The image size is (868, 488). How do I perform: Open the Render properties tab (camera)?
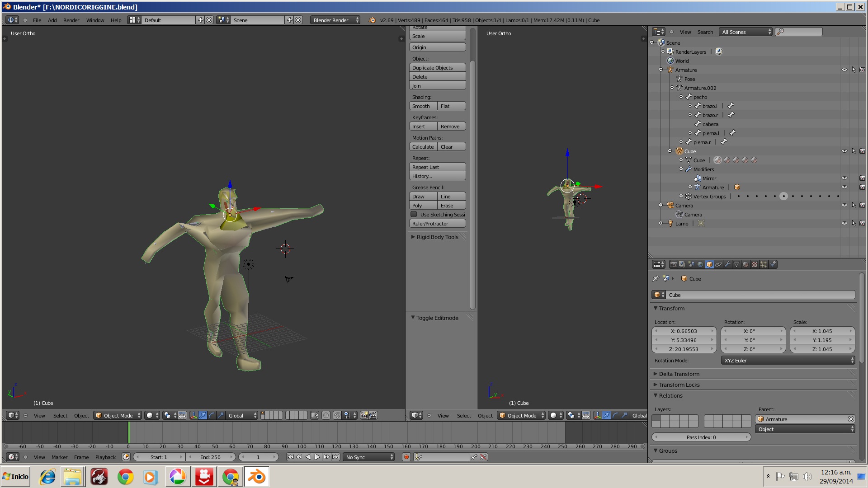click(673, 264)
